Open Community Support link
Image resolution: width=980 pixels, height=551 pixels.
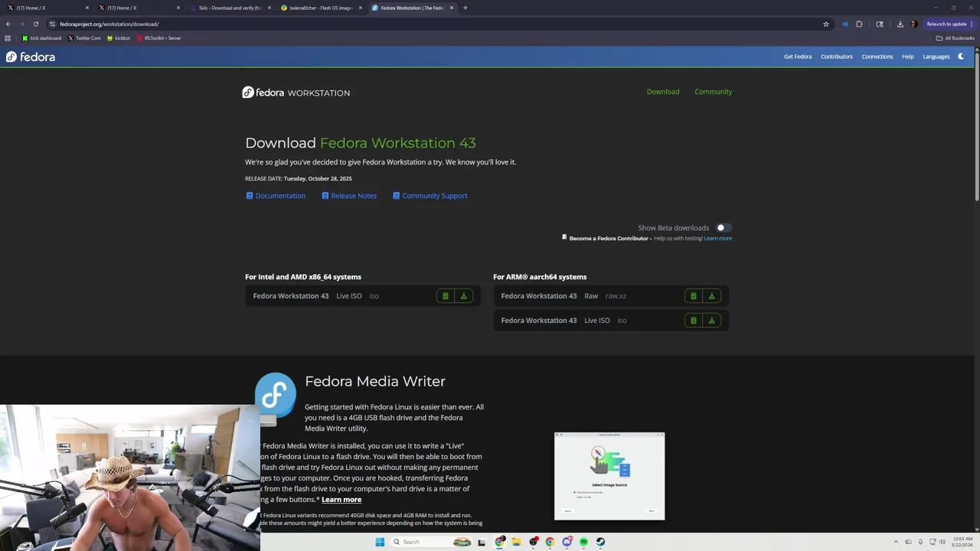click(x=430, y=196)
